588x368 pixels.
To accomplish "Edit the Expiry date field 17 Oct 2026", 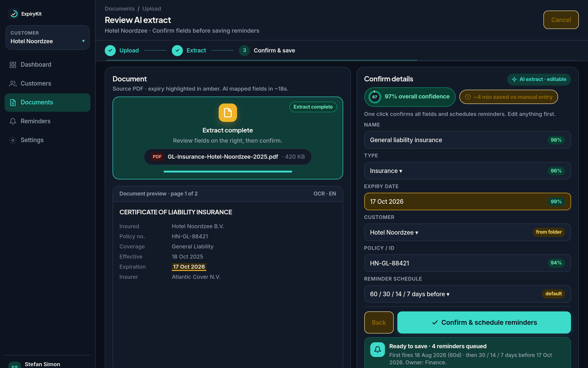I will [x=467, y=201].
